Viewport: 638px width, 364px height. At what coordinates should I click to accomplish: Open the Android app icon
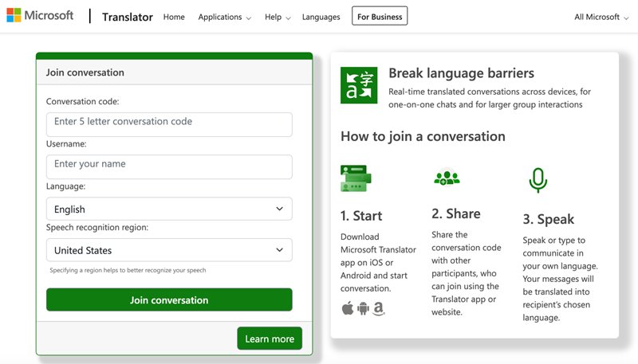point(363,309)
